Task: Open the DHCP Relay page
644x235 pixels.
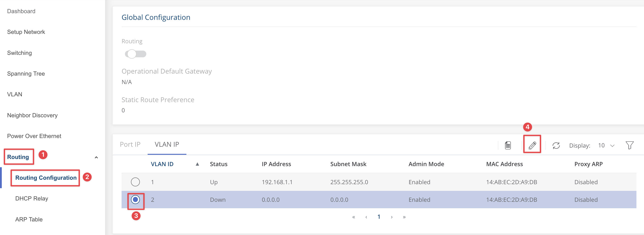Action: tap(31, 198)
